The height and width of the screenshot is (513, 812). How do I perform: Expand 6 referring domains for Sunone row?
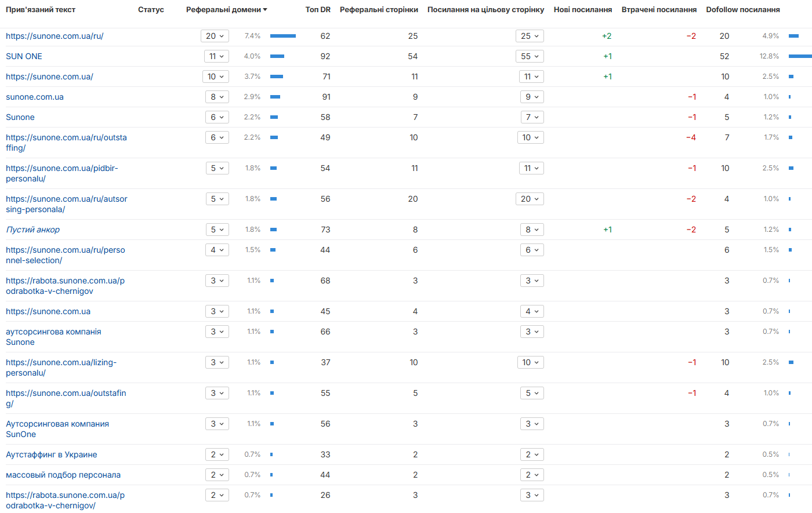point(217,117)
